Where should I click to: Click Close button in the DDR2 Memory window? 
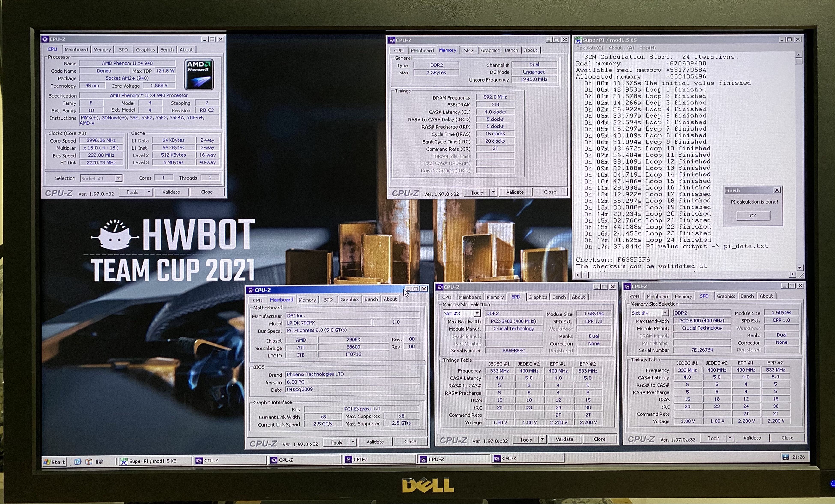[550, 192]
